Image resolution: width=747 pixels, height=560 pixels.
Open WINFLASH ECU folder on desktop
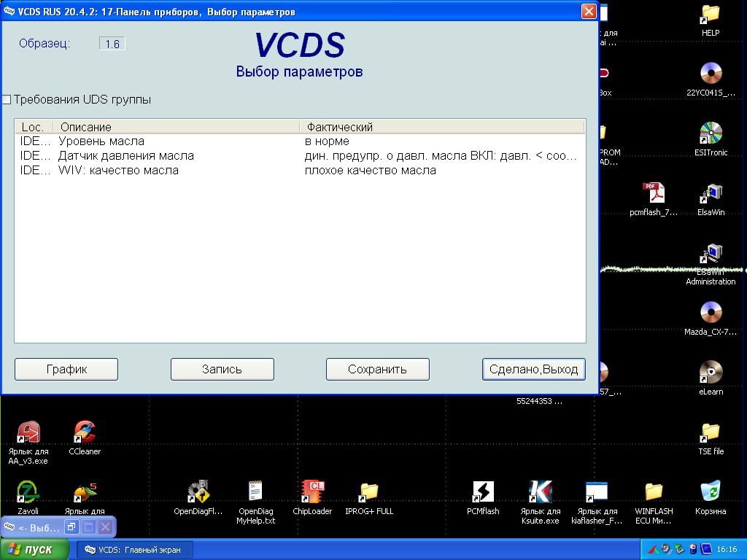click(x=654, y=502)
